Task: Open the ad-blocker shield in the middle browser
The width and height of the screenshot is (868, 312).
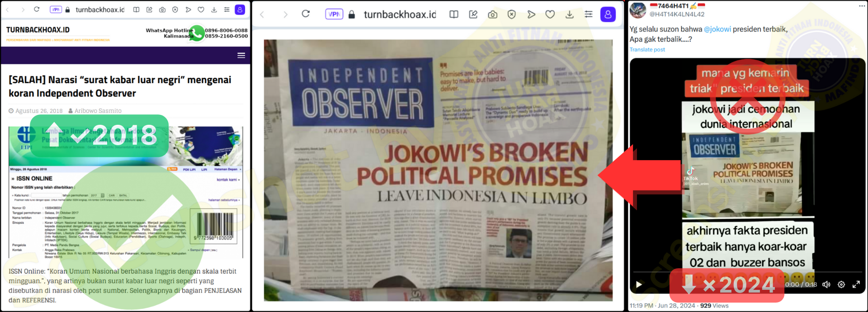Action: pyautogui.click(x=512, y=14)
